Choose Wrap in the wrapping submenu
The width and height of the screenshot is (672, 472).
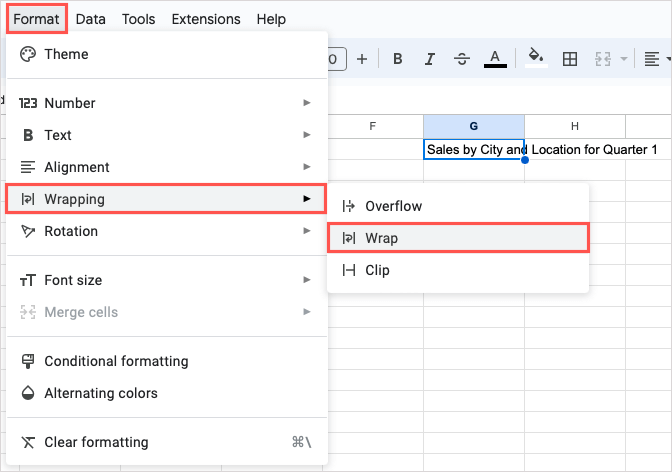click(x=381, y=238)
